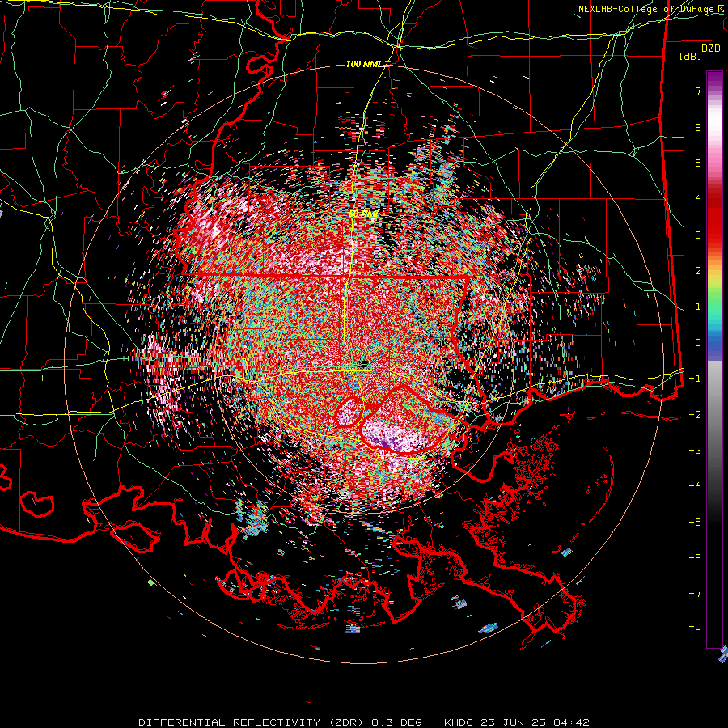Select the 7 tick label on the scale
This screenshot has height=728, width=728.
698,91
